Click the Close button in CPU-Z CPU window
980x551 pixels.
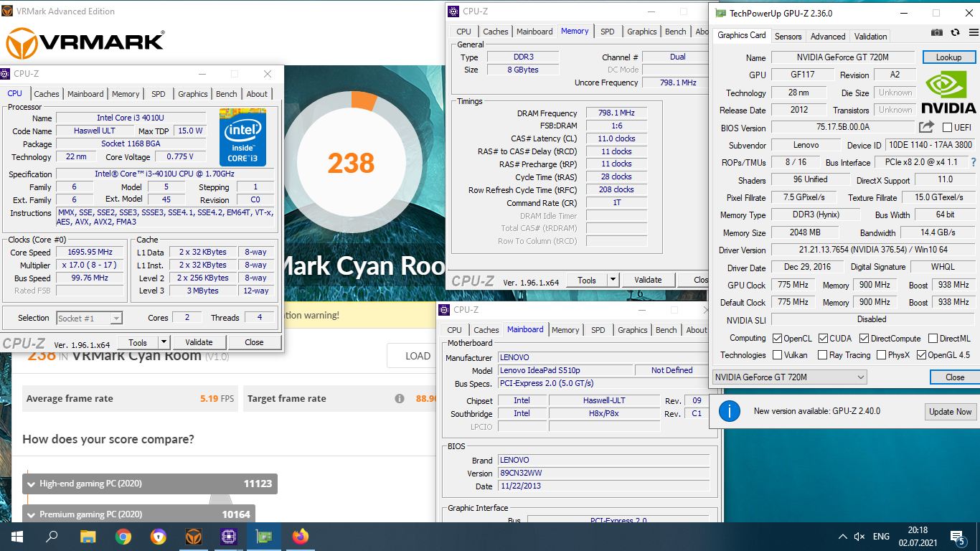coord(254,342)
